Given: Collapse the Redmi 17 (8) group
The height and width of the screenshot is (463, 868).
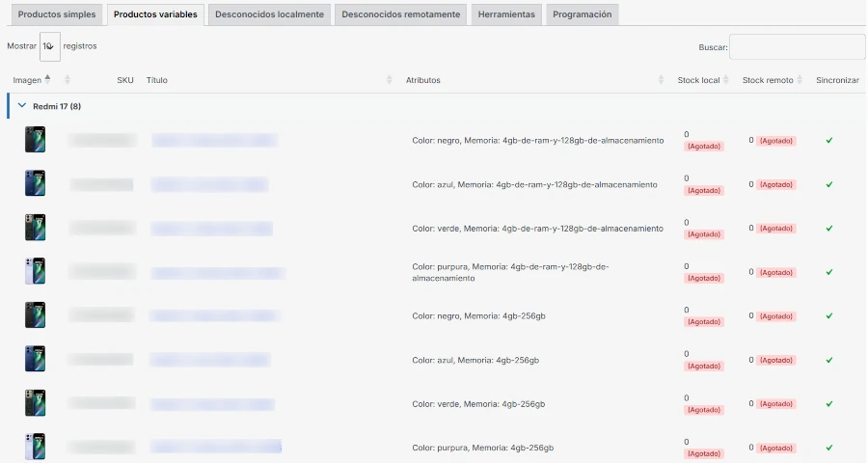Looking at the screenshot, I should pos(21,105).
